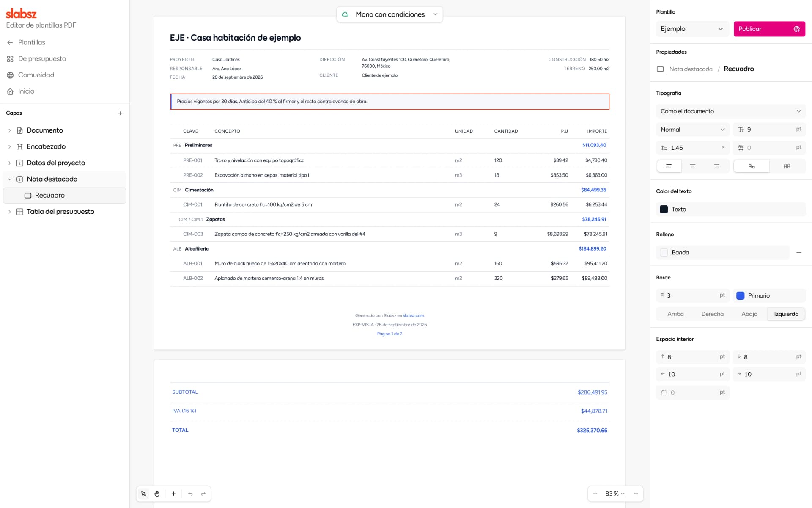Remove the Banda fill with minus icon
The height and width of the screenshot is (508, 812).
tap(798, 252)
